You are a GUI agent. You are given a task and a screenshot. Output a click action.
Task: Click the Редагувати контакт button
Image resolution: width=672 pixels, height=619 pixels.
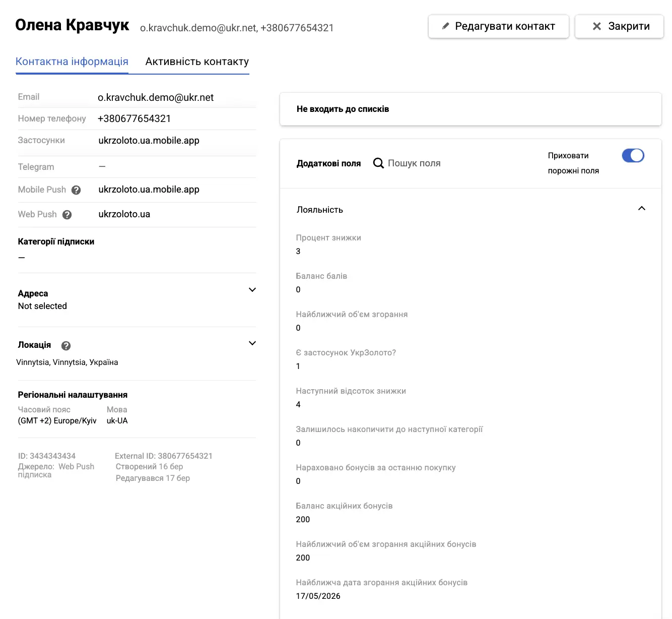pos(499,26)
